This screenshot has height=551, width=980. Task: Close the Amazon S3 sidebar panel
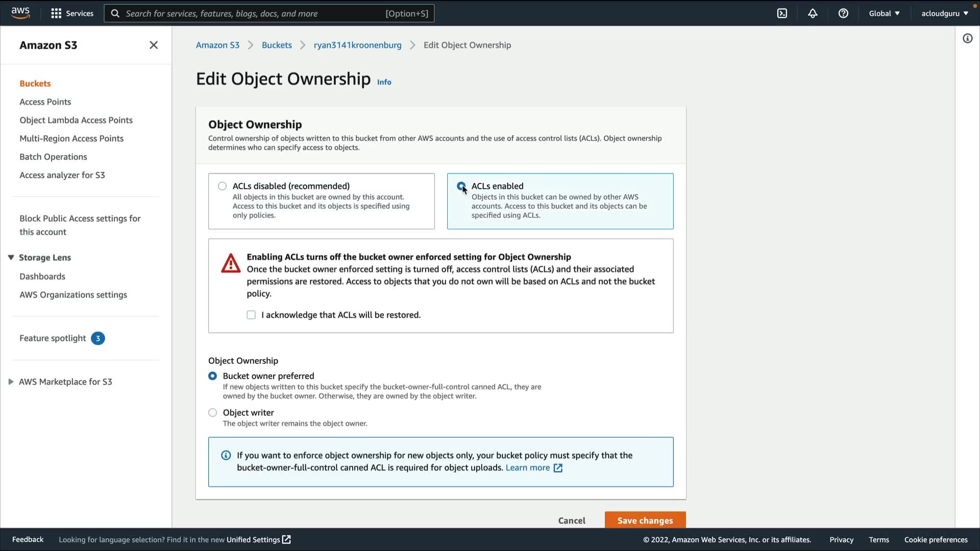154,45
